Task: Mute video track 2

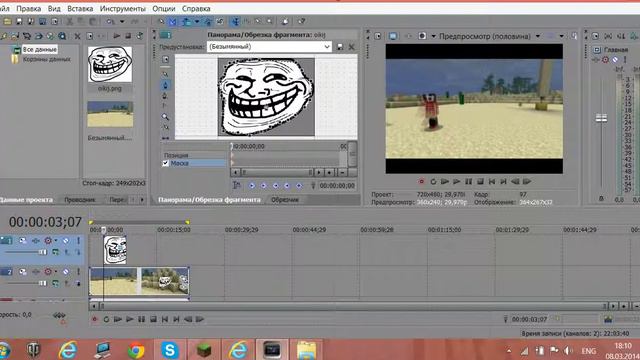Action: (x=66, y=271)
